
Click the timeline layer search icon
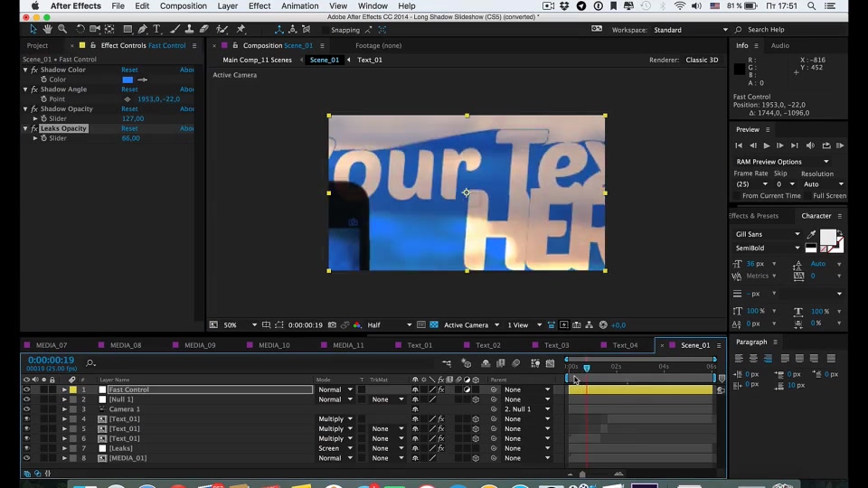(90, 363)
